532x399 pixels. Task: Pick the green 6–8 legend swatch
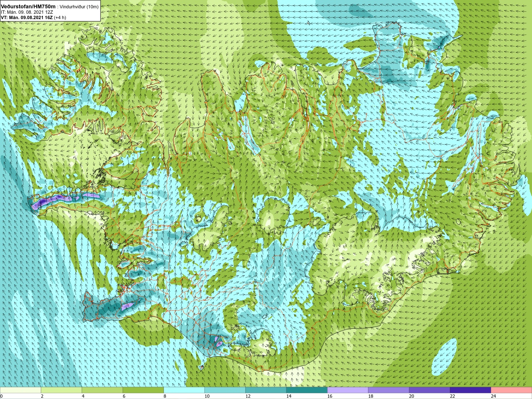(143, 390)
